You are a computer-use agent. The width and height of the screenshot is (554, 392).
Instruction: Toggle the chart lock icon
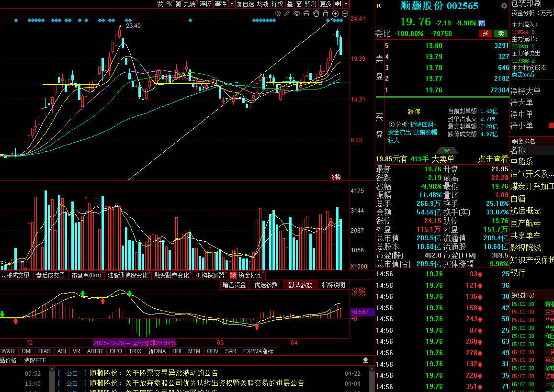click(326, 14)
